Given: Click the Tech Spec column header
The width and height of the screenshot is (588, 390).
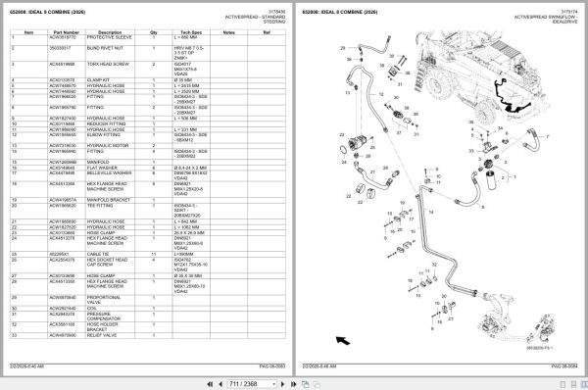Looking at the screenshot, I should (x=191, y=32).
